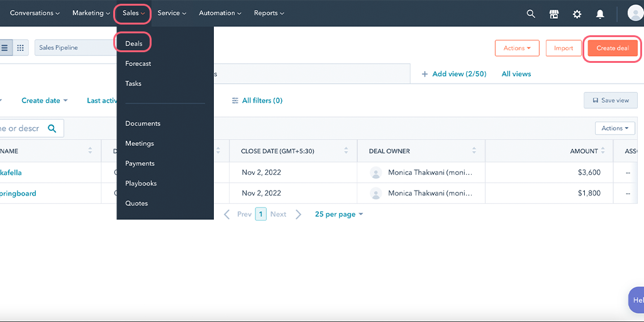
Task: Click Nov 2, 2022 in $1,800 row
Action: coord(261,193)
